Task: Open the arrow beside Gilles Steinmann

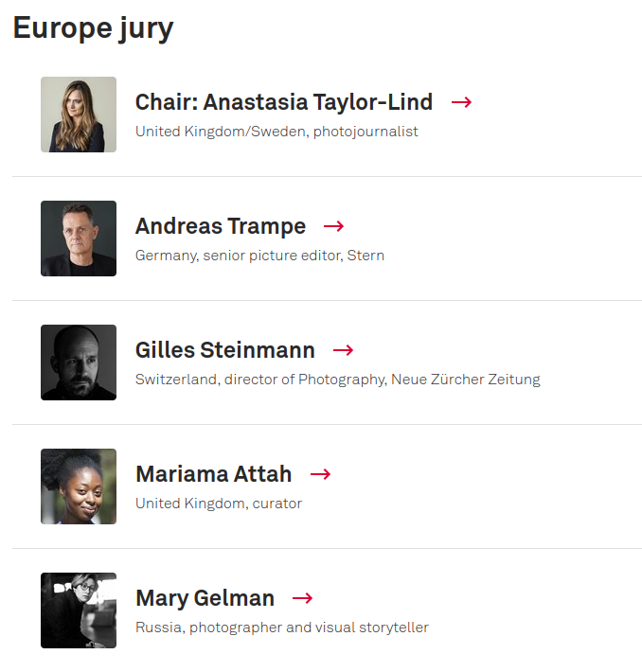Action: [x=343, y=350]
